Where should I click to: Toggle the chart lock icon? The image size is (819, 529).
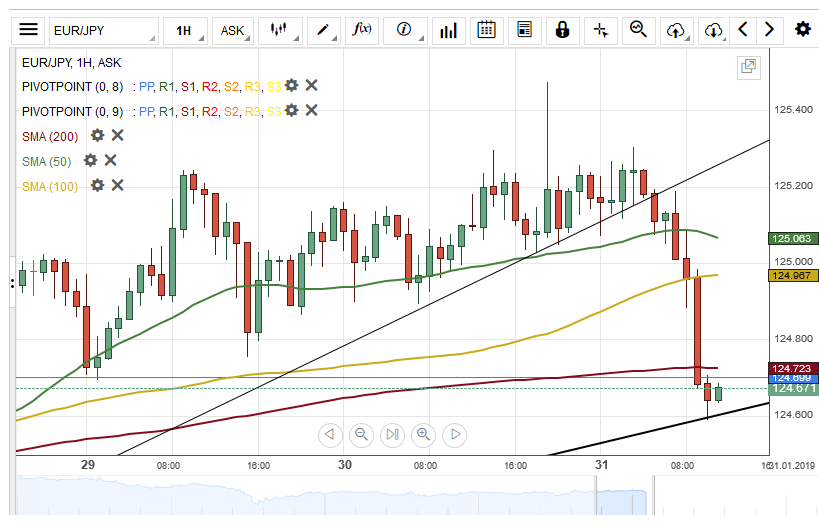tap(562, 30)
